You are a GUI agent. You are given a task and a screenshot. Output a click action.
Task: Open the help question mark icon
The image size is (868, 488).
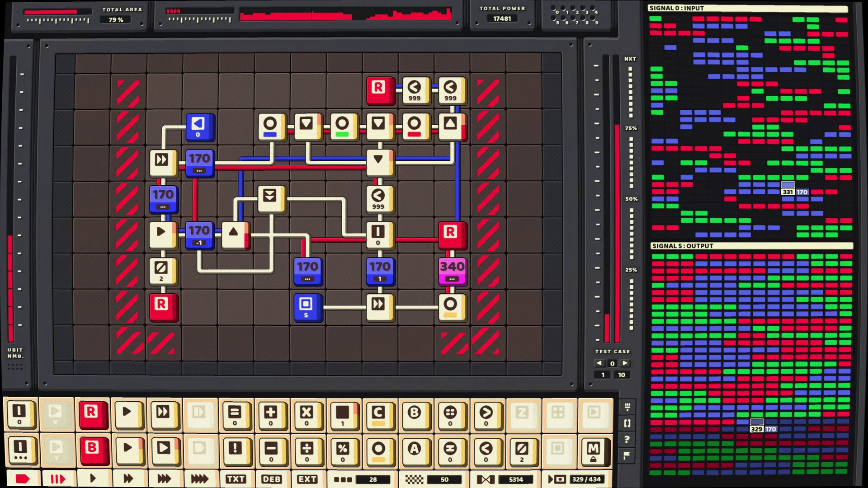pyautogui.click(x=627, y=439)
